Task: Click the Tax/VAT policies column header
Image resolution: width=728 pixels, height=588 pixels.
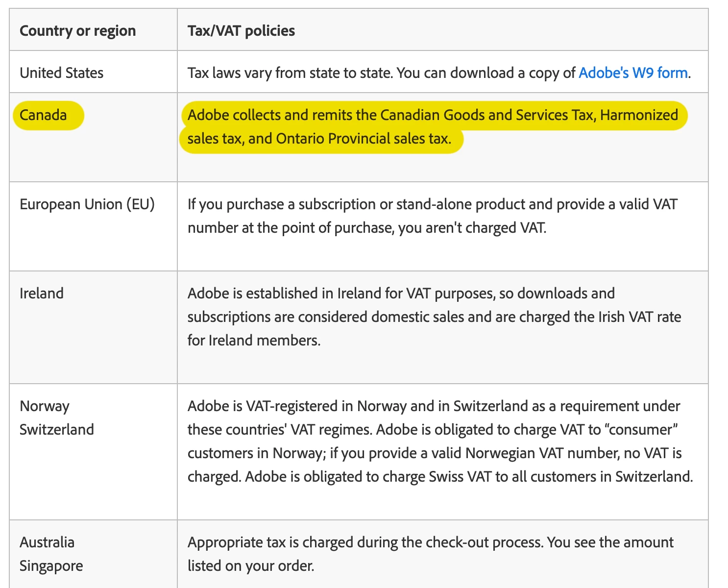Action: coord(241,30)
